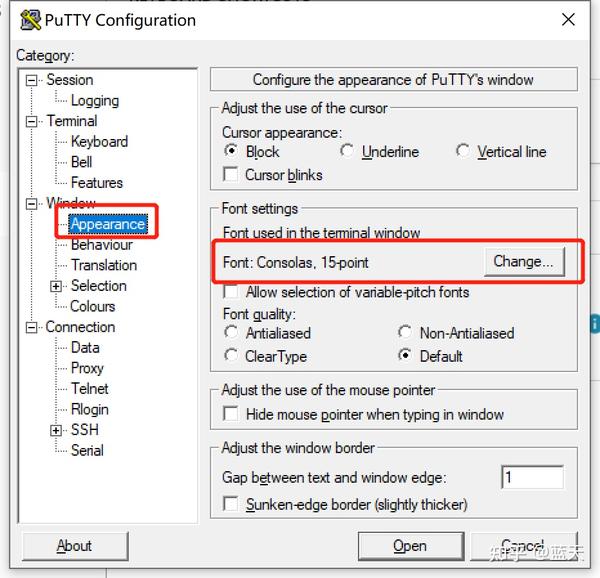
Task: Tick Hide mouse pointer when typing
Action: pyautogui.click(x=231, y=414)
